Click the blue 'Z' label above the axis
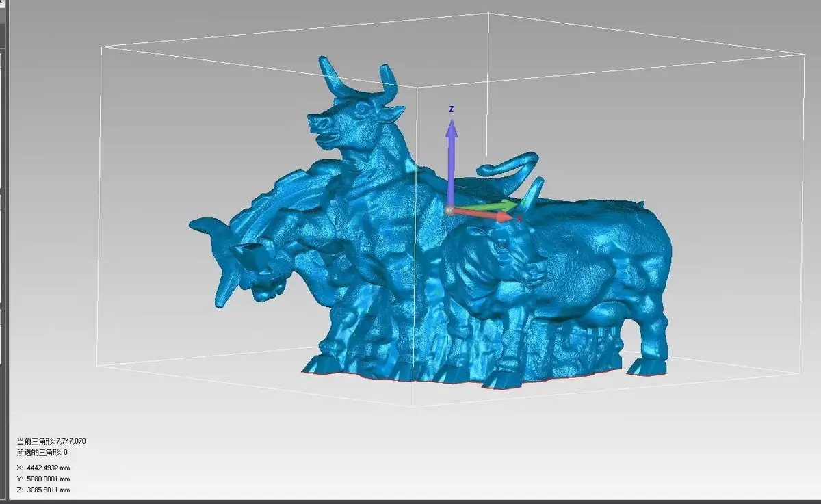Image resolution: width=821 pixels, height=504 pixels. [x=452, y=109]
